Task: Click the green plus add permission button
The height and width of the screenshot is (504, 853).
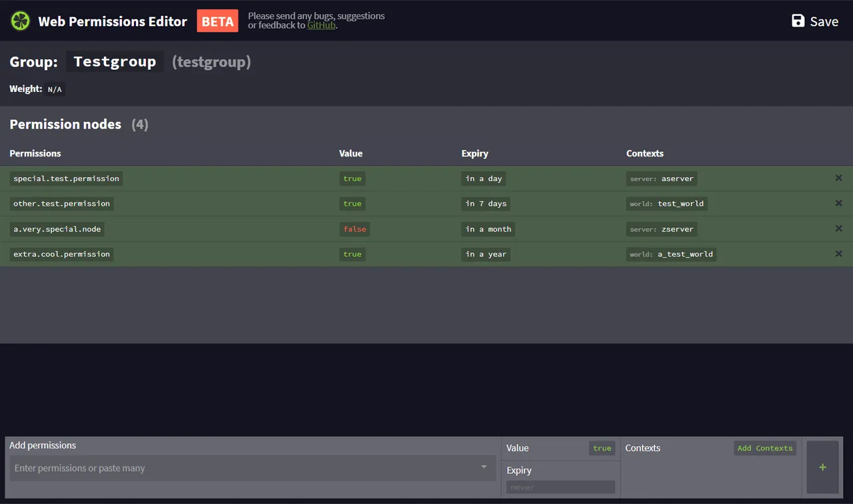Action: [x=822, y=467]
